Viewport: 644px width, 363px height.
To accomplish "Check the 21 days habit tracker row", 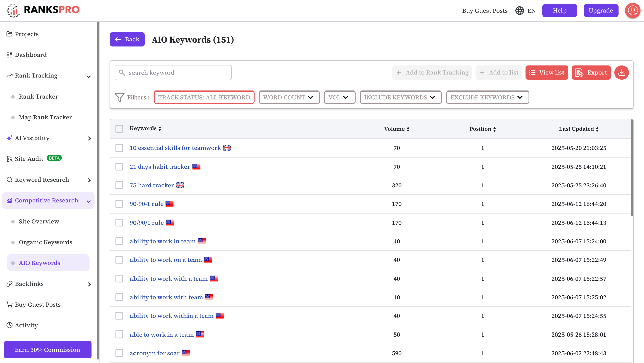I will coord(119,167).
